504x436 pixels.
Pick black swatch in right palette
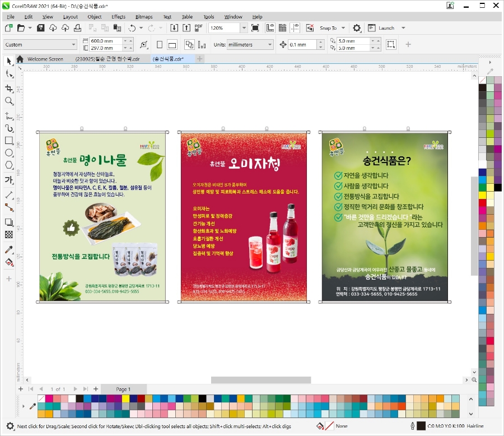[x=483, y=87]
